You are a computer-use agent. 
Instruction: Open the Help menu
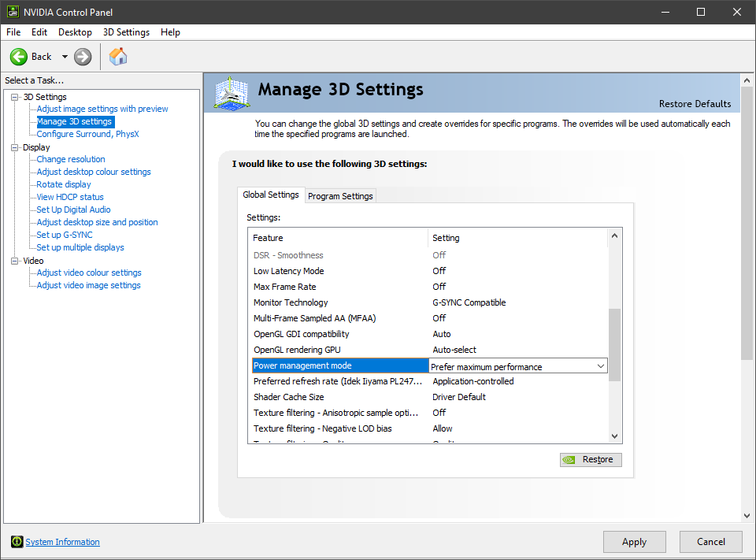point(170,32)
